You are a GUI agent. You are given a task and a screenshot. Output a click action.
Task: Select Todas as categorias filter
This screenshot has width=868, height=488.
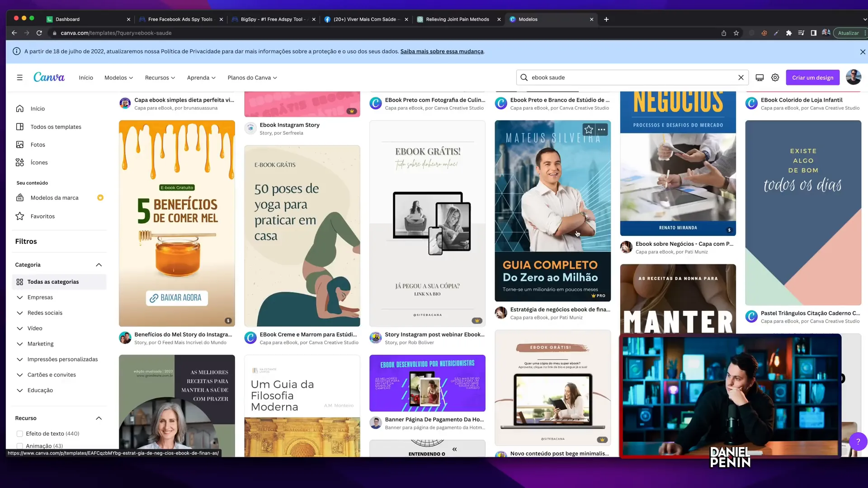click(x=59, y=282)
